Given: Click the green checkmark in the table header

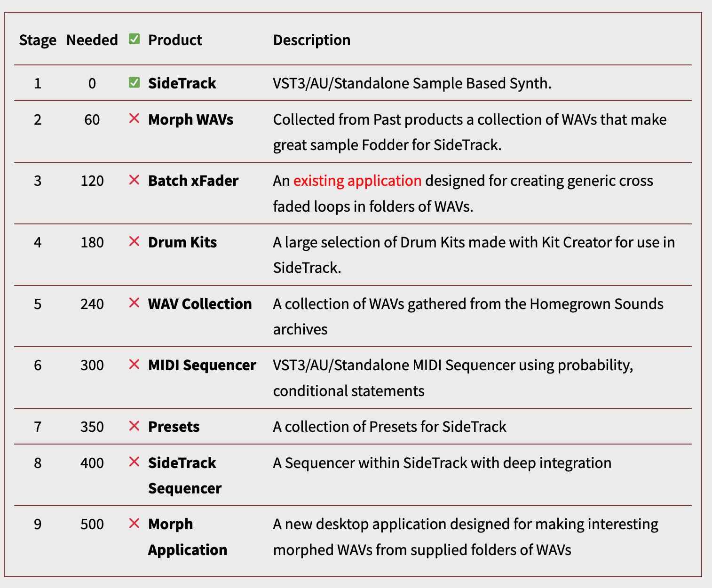Looking at the screenshot, I should pos(134,40).
